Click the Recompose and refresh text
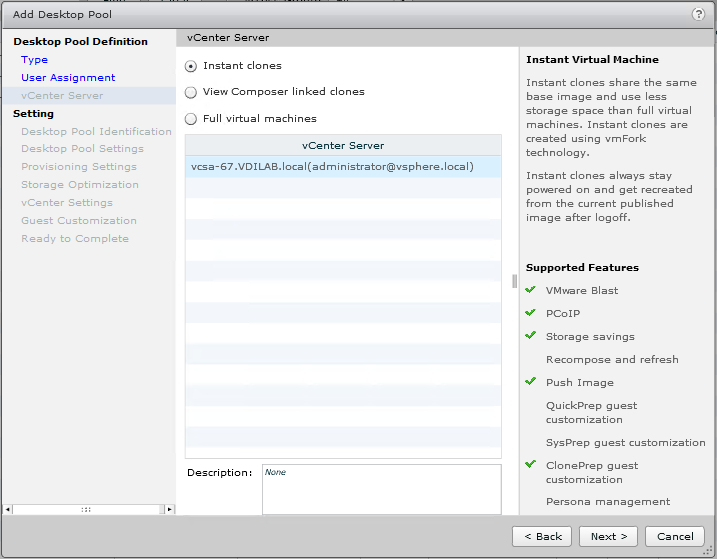The width and height of the screenshot is (717, 559). point(612,360)
